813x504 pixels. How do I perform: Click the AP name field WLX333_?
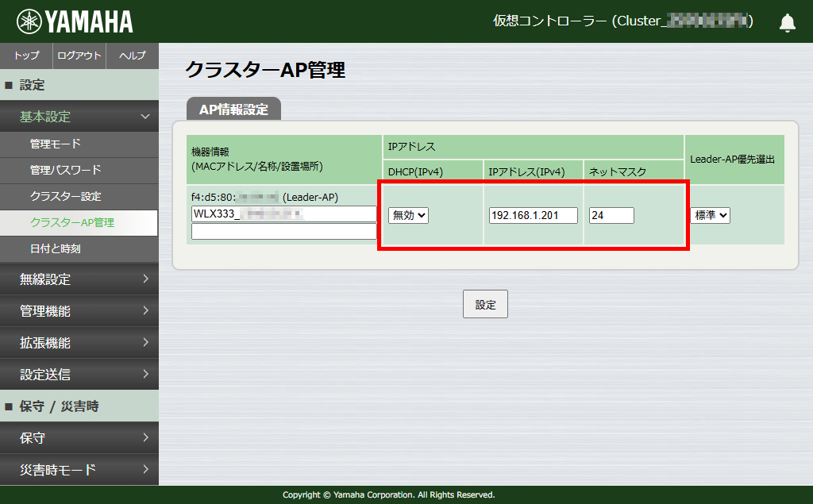pyautogui.click(x=283, y=214)
